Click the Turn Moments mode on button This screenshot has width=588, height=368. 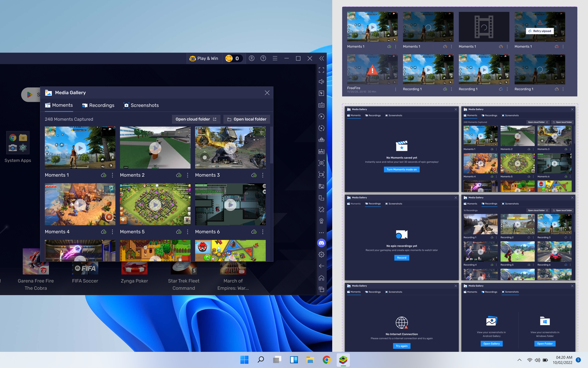click(x=401, y=170)
